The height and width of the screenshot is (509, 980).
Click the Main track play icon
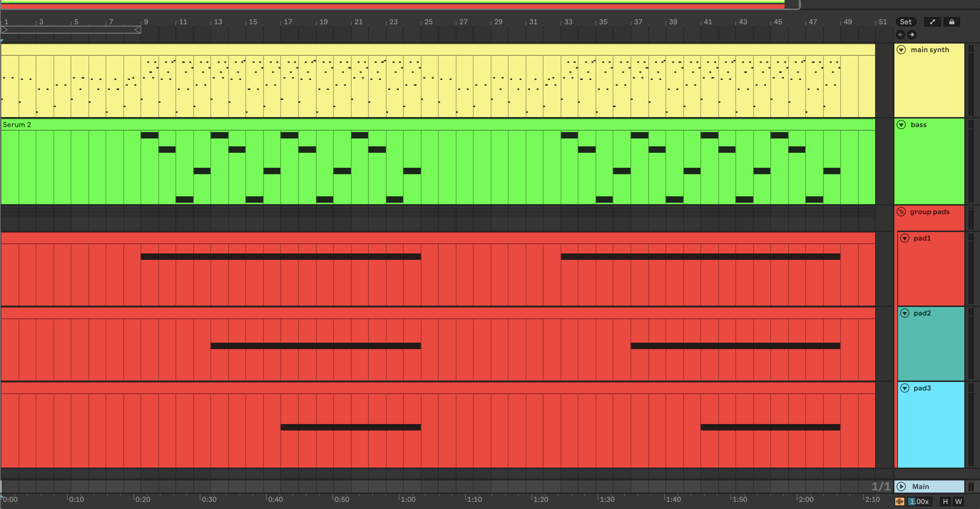tap(901, 486)
